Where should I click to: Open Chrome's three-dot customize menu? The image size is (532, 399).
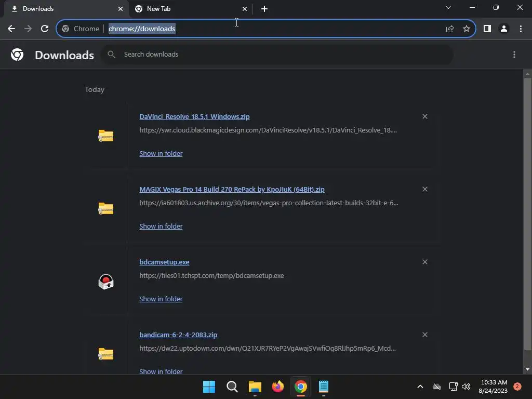(x=521, y=29)
